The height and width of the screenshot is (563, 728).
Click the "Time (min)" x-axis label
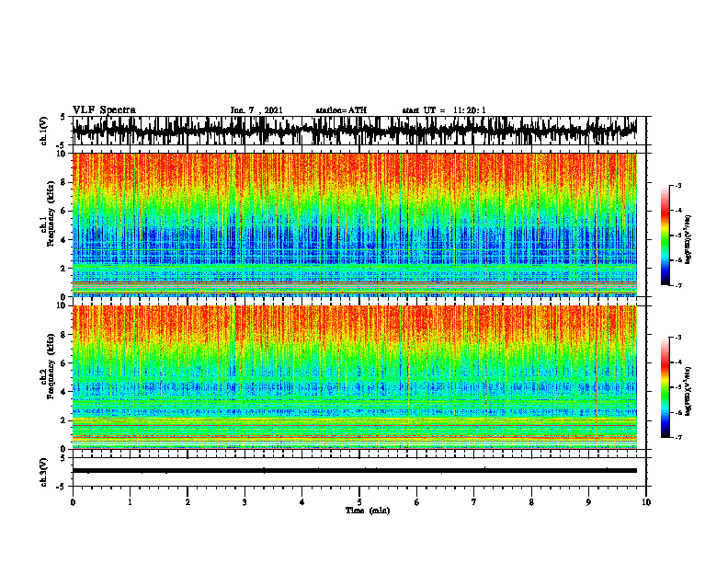point(368,511)
